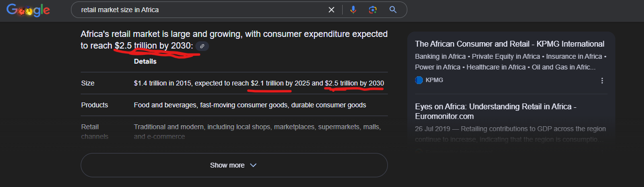The height and width of the screenshot is (187, 644).
Task: Open The African Consumer and Retail link
Action: coord(510,44)
